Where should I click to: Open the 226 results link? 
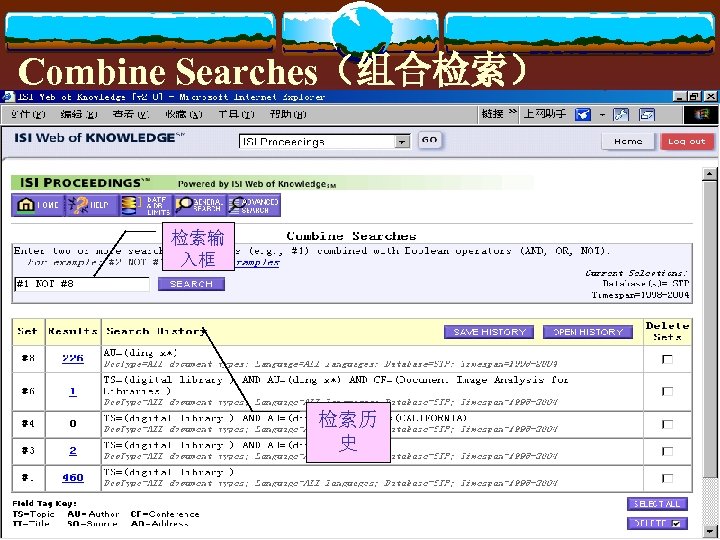point(73,358)
